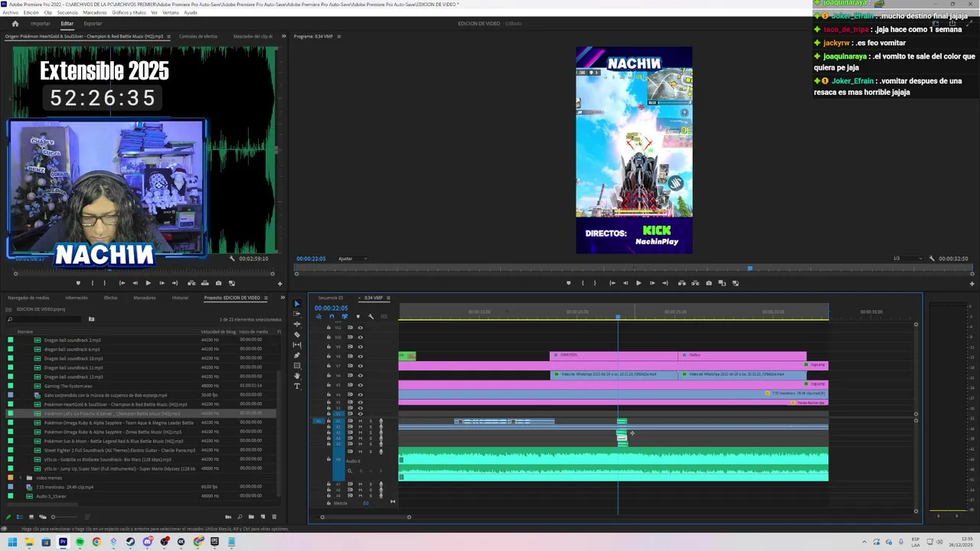Open the Archivo menu
Image resolution: width=980 pixels, height=551 pixels.
tap(10, 13)
